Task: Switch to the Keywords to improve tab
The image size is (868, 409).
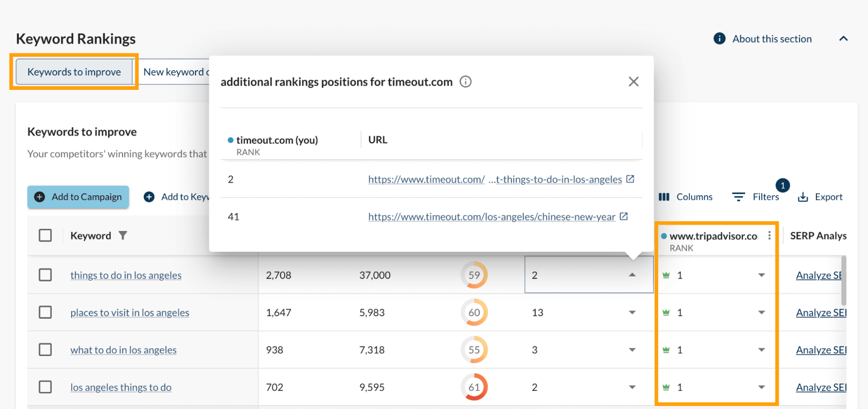Action: pyautogui.click(x=74, y=72)
